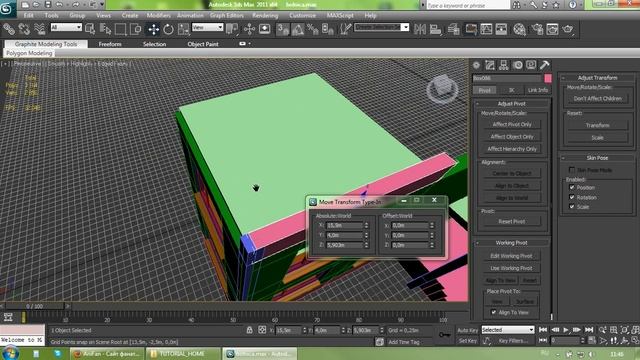Open the Render Setup icon
Viewport: 640px width, 360px height.
tap(537, 29)
